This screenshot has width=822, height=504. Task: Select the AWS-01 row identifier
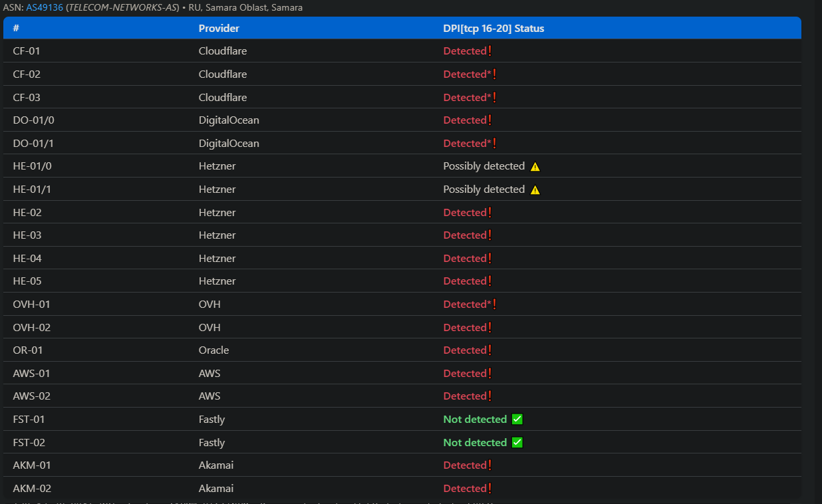(31, 374)
